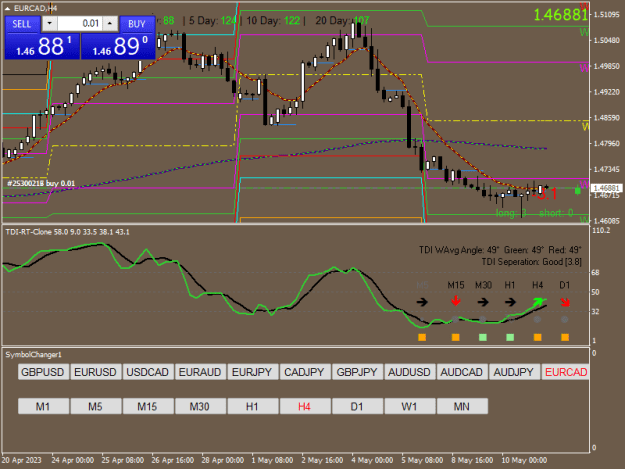Click the light green square below H1 column
Viewport: 625px width, 469px height.
510,338
